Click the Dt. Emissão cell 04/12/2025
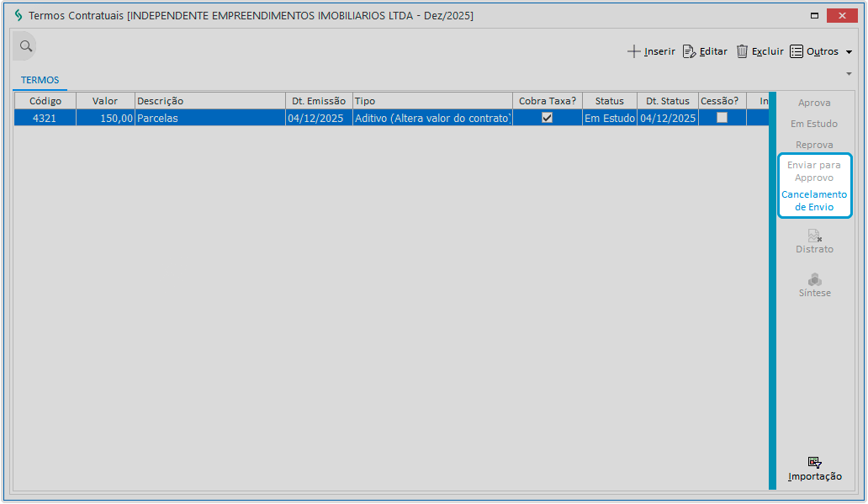 click(x=319, y=118)
